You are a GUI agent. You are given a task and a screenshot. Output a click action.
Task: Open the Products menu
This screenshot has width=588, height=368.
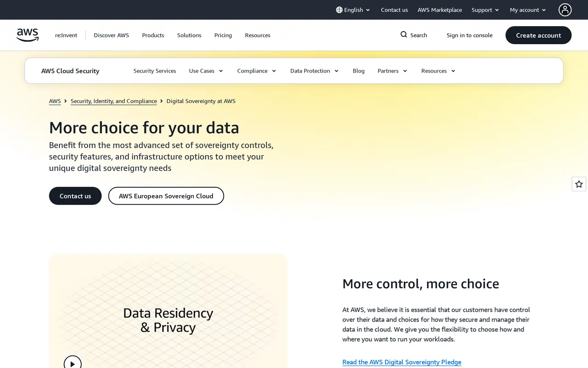pos(153,35)
